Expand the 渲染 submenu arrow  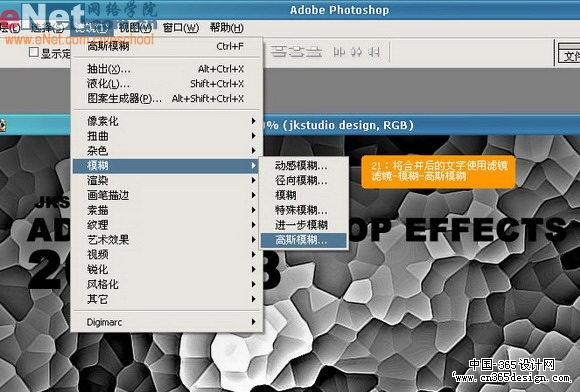(x=253, y=180)
